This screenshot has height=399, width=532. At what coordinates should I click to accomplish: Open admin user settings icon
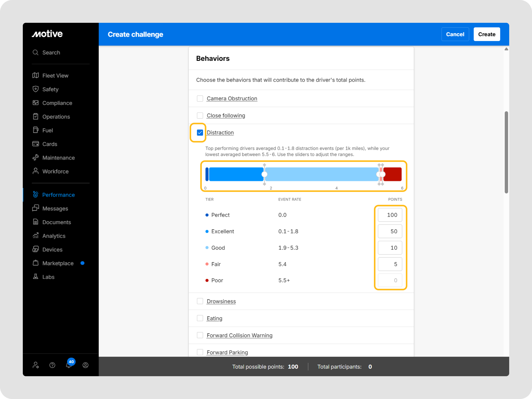click(x=36, y=365)
